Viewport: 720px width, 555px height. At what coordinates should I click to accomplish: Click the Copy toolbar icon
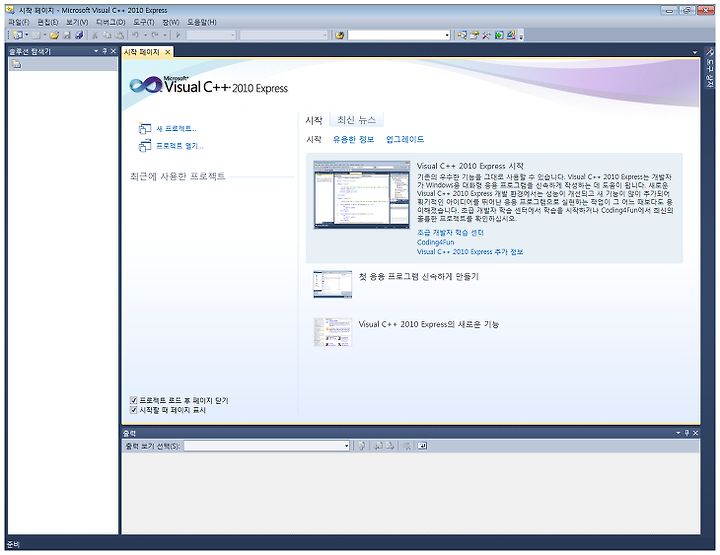(107, 35)
